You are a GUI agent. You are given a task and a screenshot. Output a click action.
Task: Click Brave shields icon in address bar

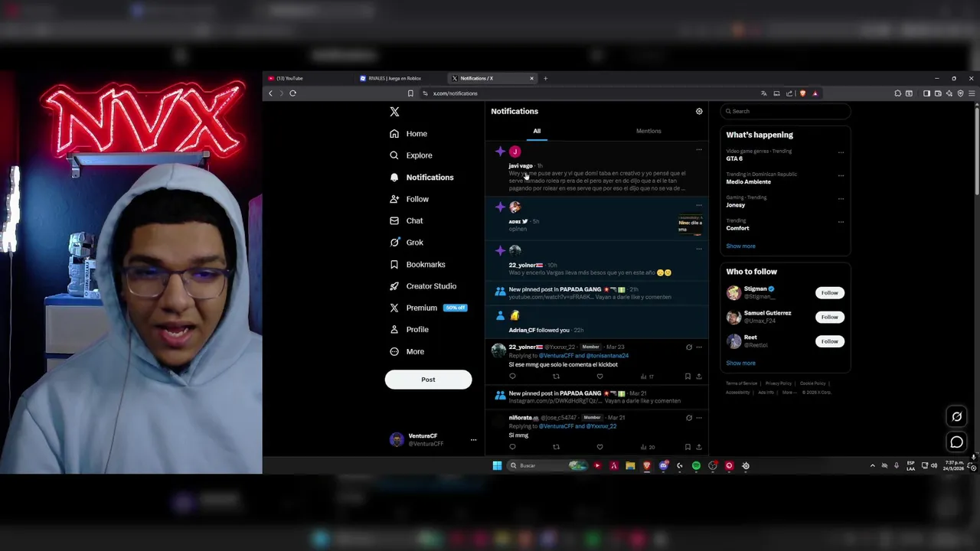pos(802,93)
